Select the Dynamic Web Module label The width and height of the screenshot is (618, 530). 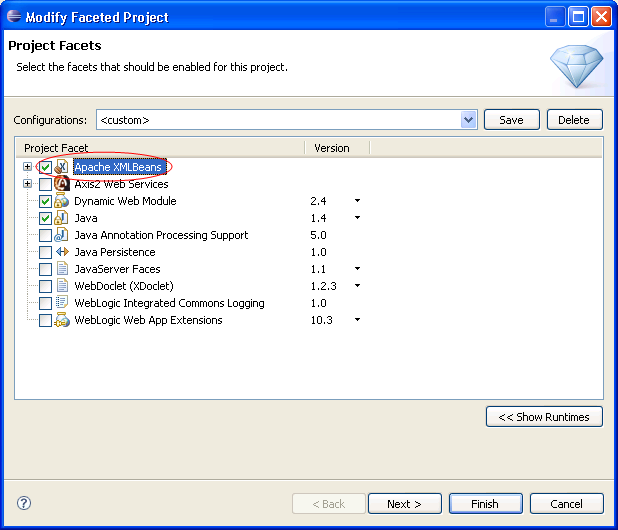[x=125, y=201]
